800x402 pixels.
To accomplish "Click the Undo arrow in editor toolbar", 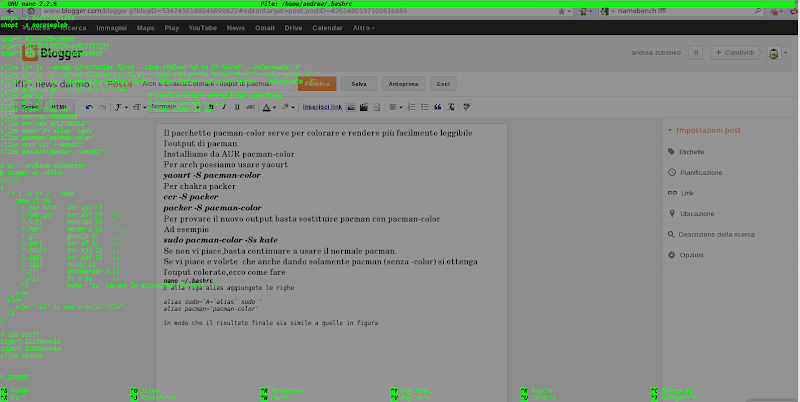I will click(89, 107).
